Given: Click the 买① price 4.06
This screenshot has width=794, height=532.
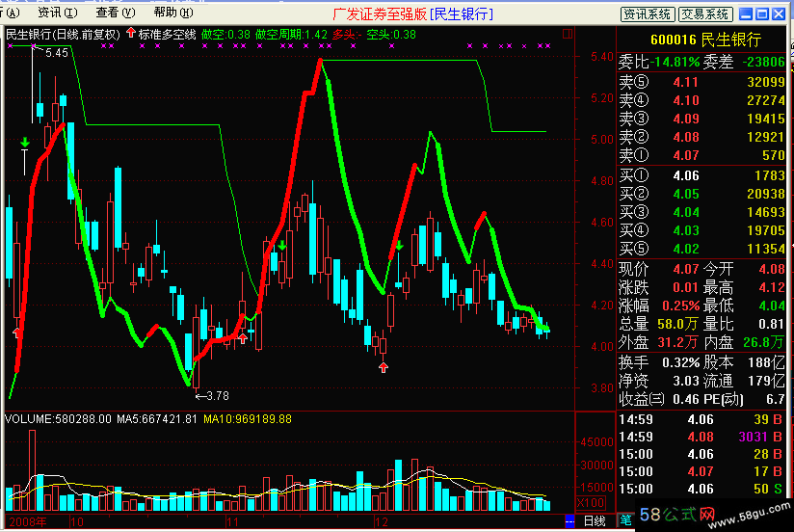Looking at the screenshot, I should 686,175.
